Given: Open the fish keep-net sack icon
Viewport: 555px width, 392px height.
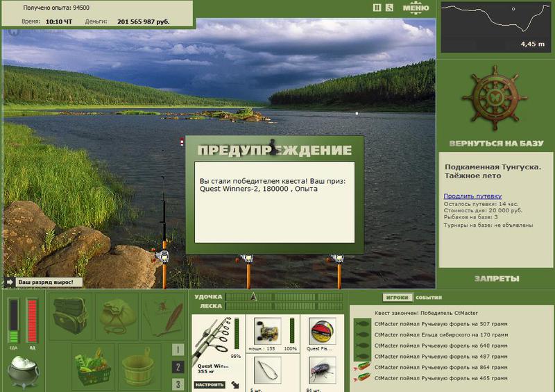Looking at the screenshot, I should point(117,316).
